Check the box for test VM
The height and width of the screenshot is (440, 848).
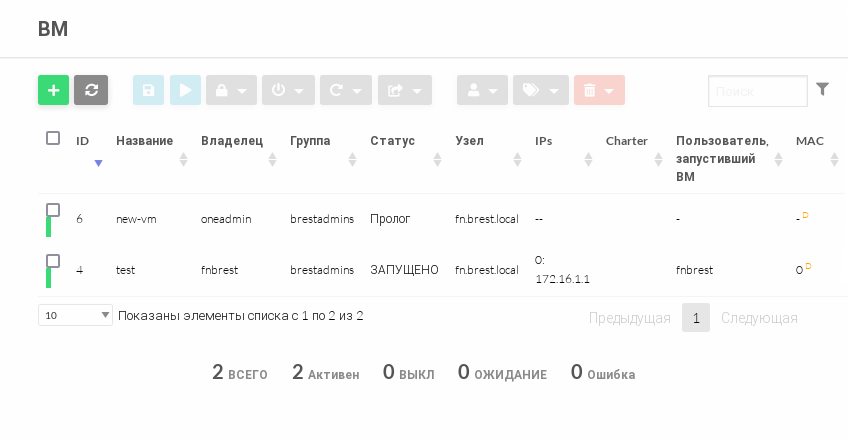pos(53,261)
